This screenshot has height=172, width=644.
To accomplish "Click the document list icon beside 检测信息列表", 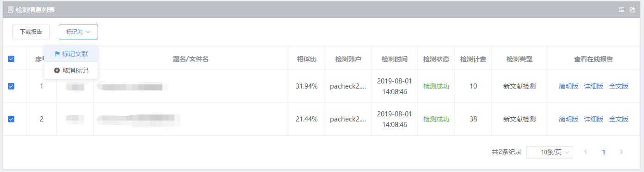I will pos(10,10).
